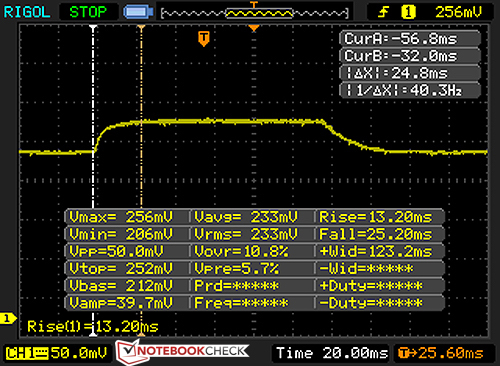Click the RIGOL logo text

click(27, 12)
